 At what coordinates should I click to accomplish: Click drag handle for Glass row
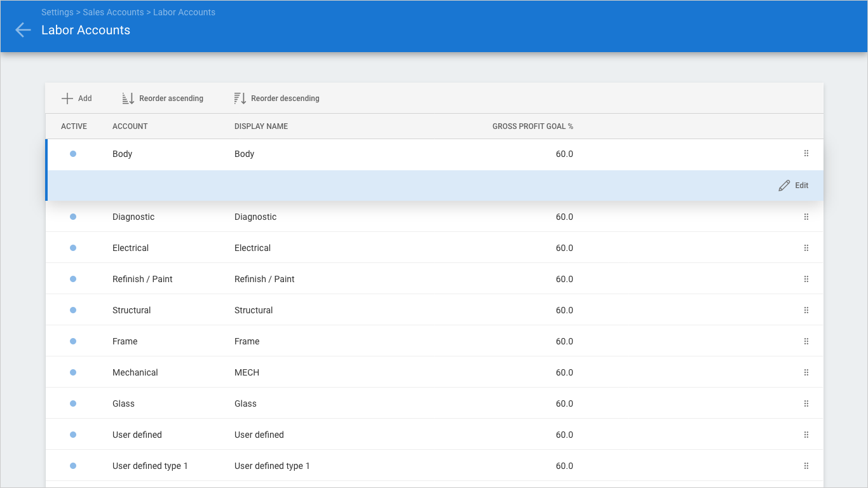click(806, 403)
